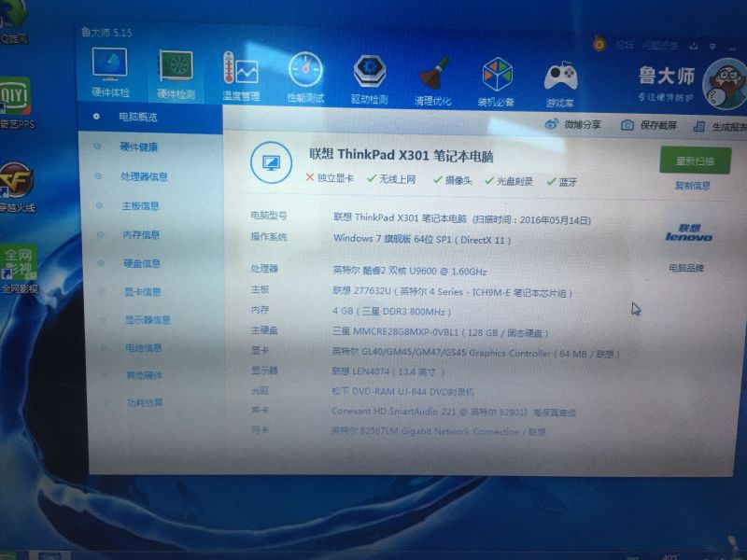Open 温度管理 temperature management
This screenshot has height=560, width=747.
click(241, 77)
